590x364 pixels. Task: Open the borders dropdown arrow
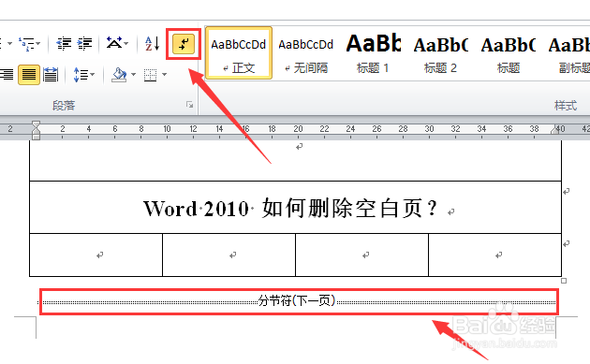click(x=164, y=75)
